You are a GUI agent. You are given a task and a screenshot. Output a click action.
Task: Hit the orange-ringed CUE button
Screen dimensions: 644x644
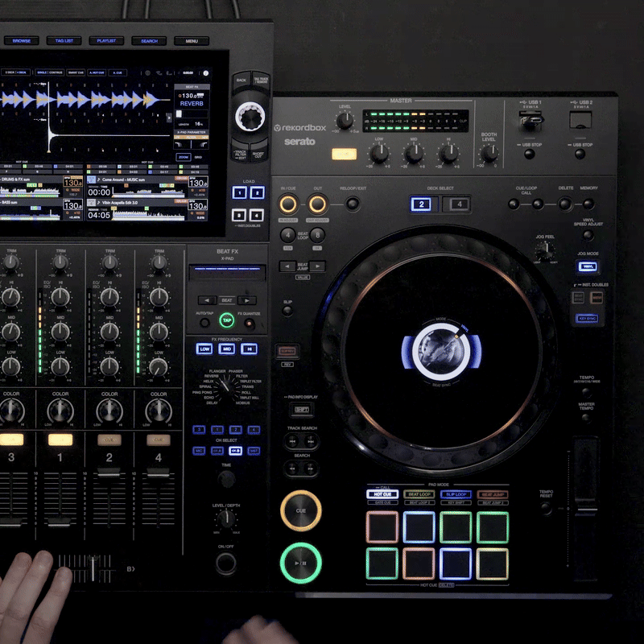[300, 510]
